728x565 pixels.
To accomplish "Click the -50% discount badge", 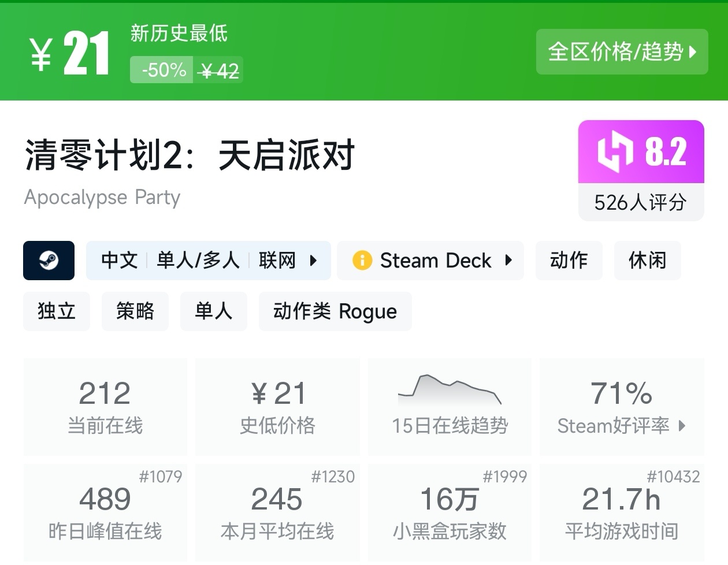I will (x=163, y=70).
